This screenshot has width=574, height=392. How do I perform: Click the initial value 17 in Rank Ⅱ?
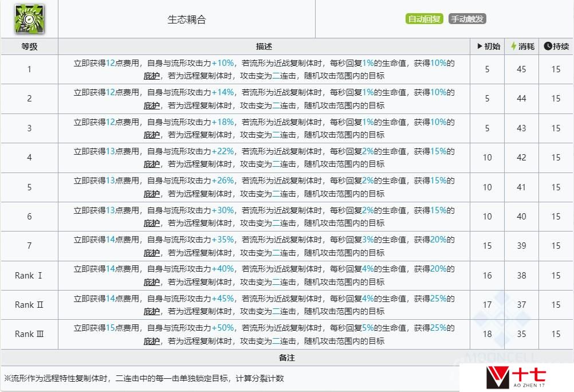tap(487, 305)
